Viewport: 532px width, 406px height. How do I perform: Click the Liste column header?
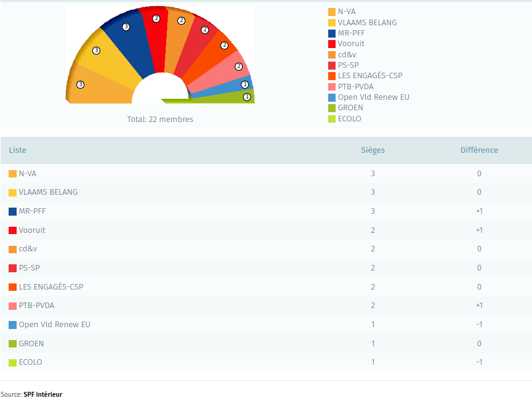(18, 150)
